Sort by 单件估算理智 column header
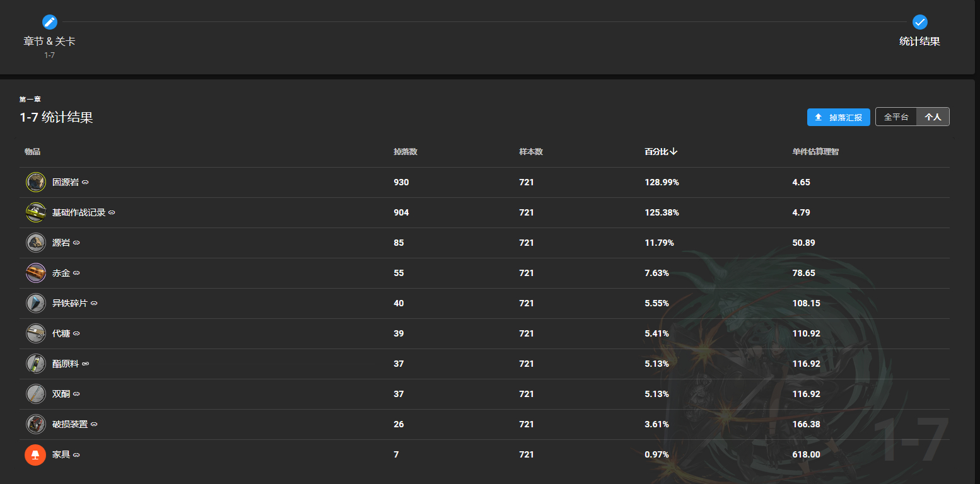The width and height of the screenshot is (980, 484). tap(815, 152)
